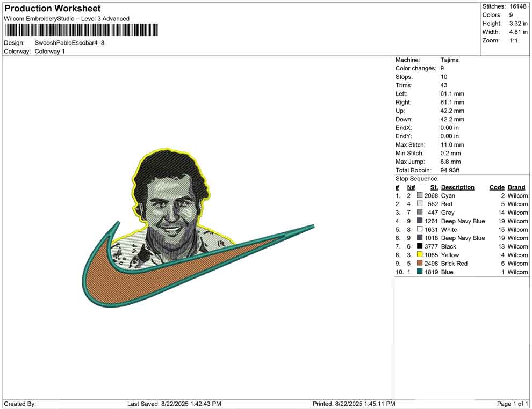
Task: Click the Max Jump value '6.8 mm'
Action: coord(450,162)
